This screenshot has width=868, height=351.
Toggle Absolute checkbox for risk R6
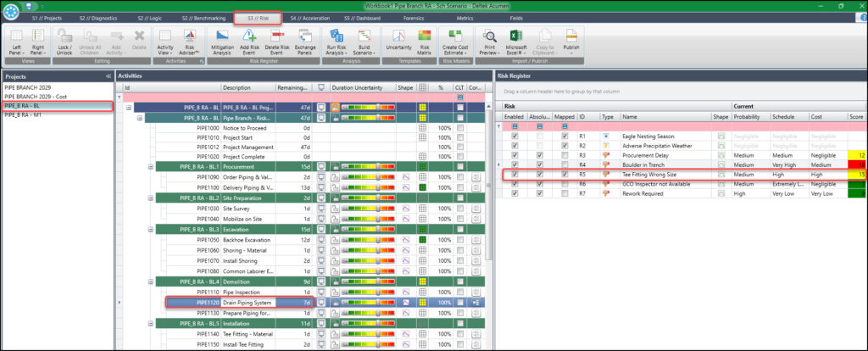tap(540, 184)
